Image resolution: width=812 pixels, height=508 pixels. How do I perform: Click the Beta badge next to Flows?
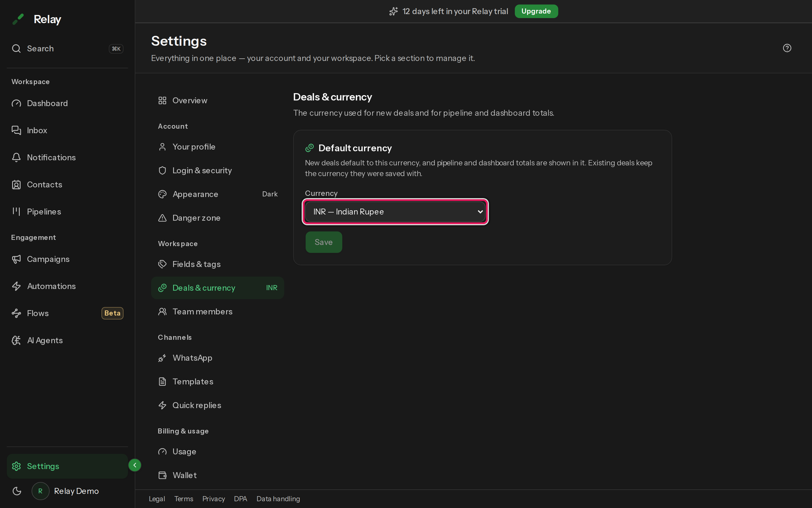112,313
